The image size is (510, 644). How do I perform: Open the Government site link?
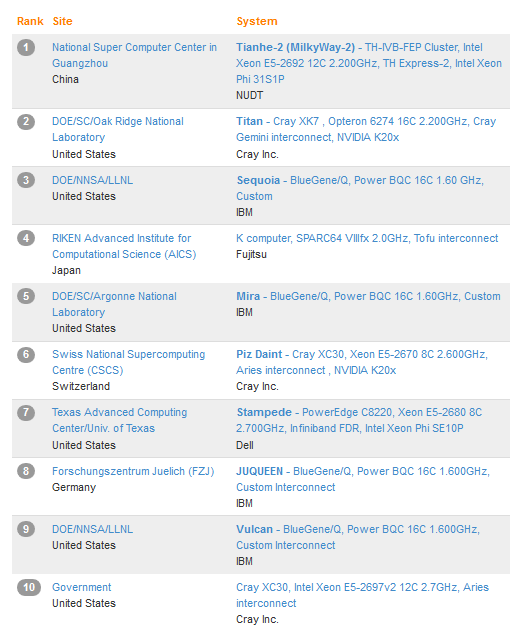[82, 587]
